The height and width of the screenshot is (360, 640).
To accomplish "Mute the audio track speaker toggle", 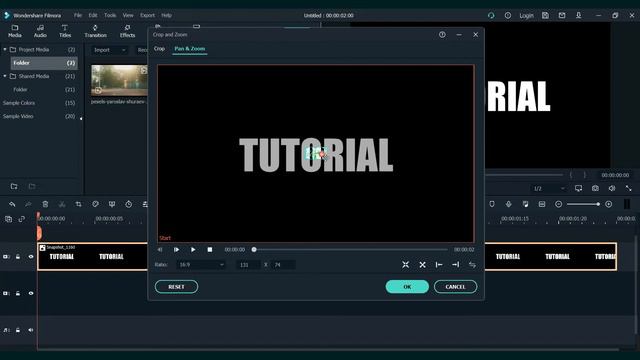I will (x=31, y=330).
